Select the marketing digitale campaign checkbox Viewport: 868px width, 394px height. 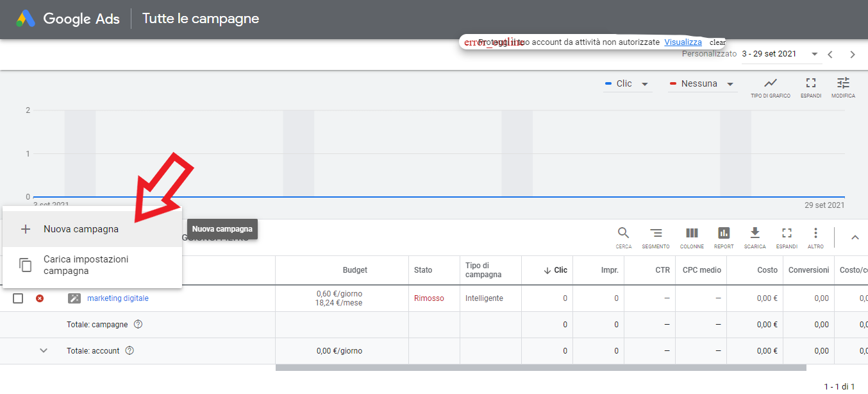point(18,298)
